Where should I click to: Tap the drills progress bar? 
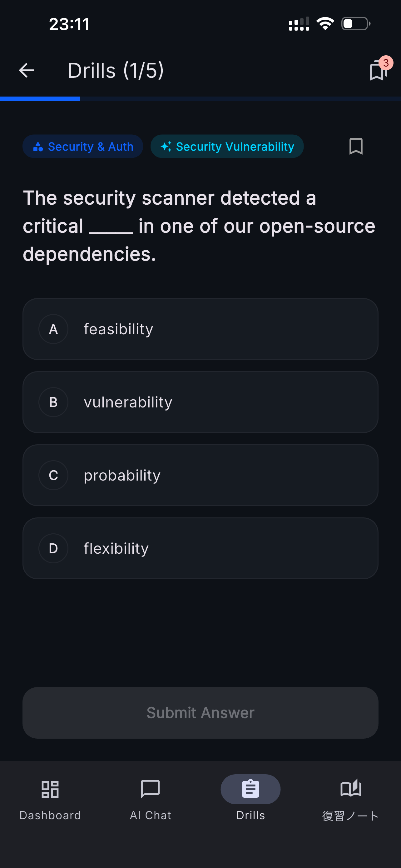(200, 99)
